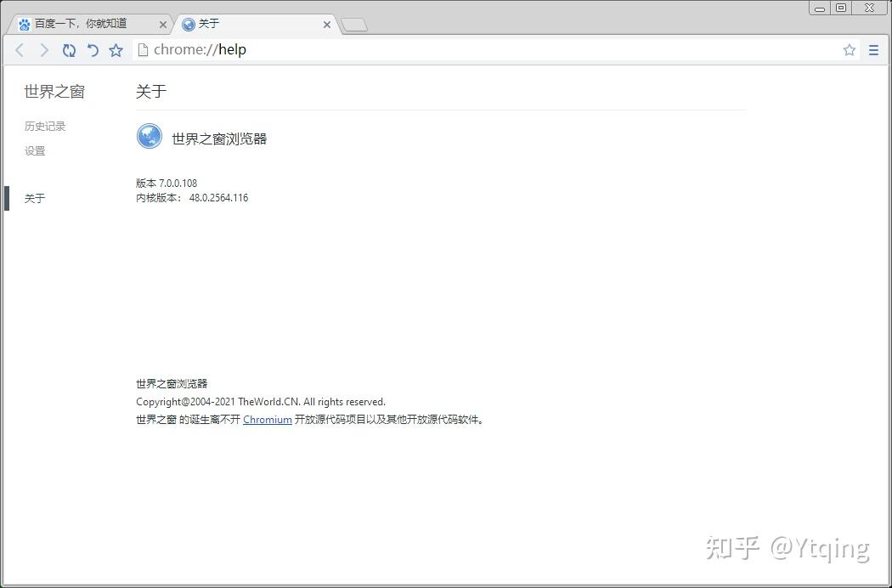Select 关于 in the sidebar
The image size is (892, 588).
pos(35,197)
